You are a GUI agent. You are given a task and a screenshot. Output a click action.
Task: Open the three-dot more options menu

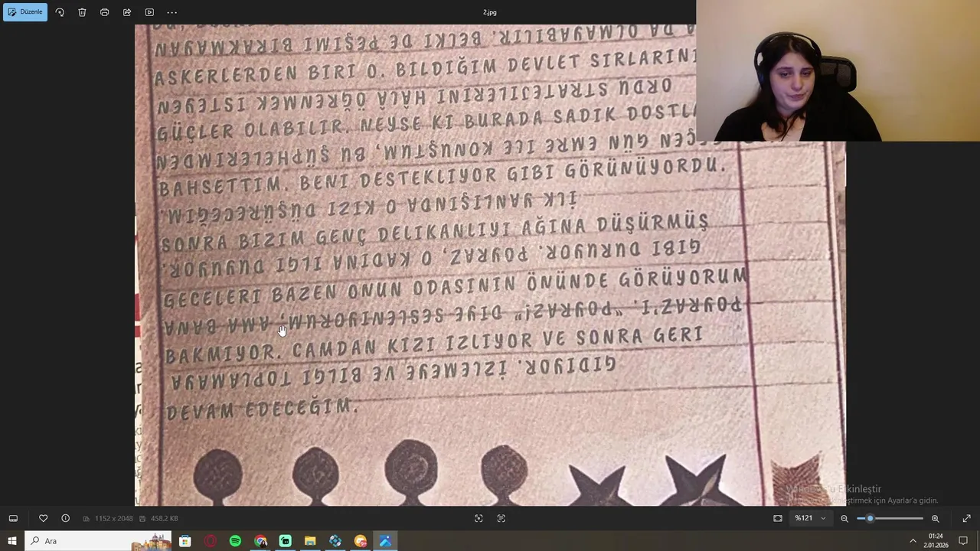171,12
